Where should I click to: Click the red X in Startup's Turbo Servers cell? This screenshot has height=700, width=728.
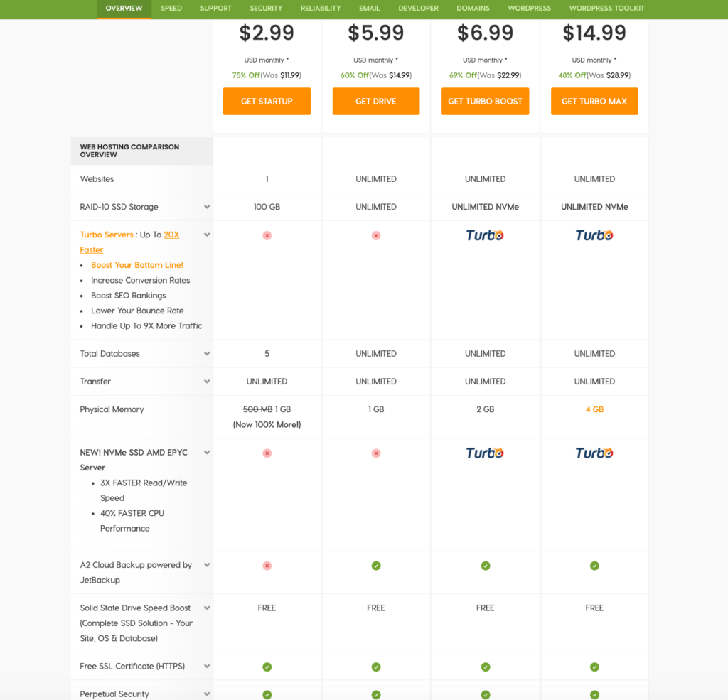click(267, 235)
